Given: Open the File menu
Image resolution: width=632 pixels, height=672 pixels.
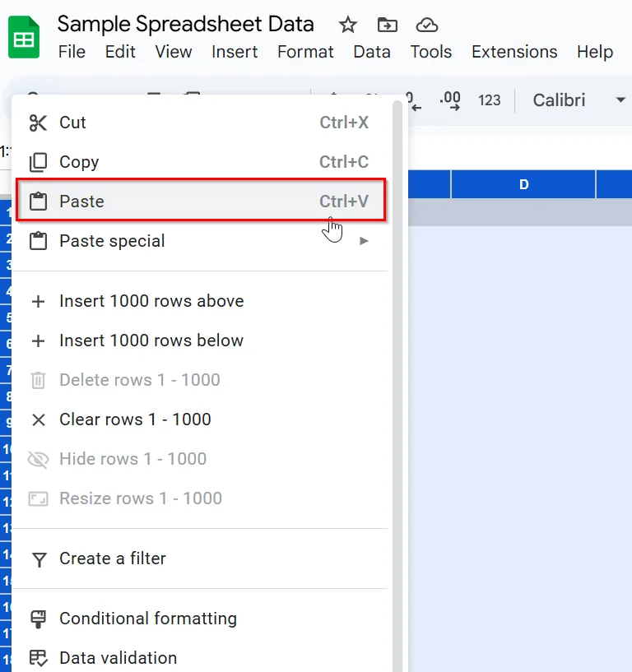Looking at the screenshot, I should 72,52.
